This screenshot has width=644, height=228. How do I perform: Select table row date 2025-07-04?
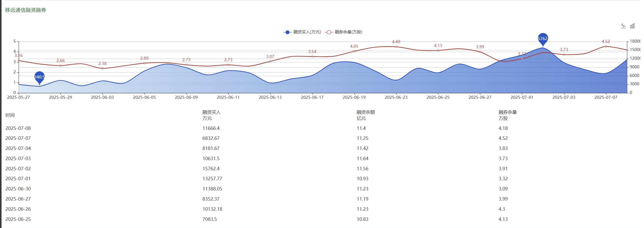[x=18, y=149]
